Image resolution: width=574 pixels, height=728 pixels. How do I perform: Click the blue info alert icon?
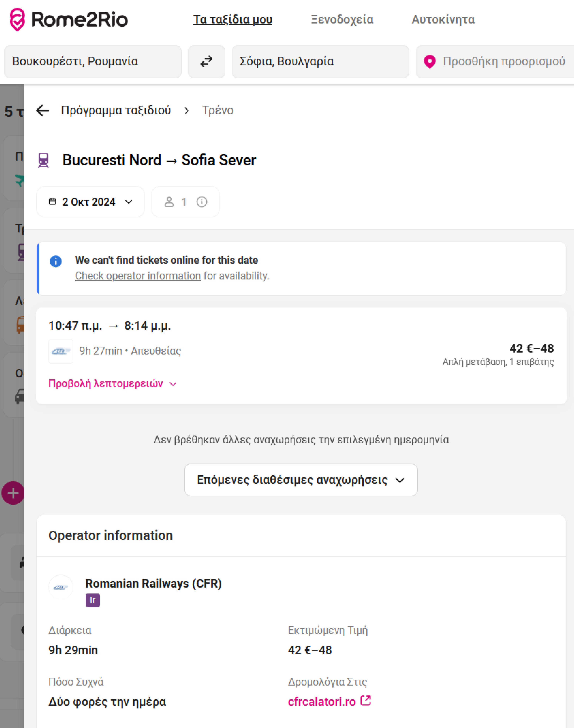(56, 261)
